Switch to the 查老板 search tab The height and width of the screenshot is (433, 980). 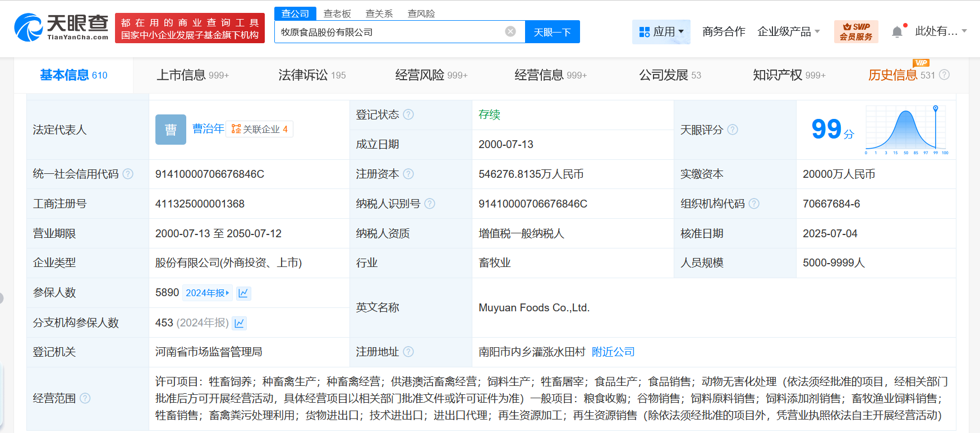click(x=337, y=13)
